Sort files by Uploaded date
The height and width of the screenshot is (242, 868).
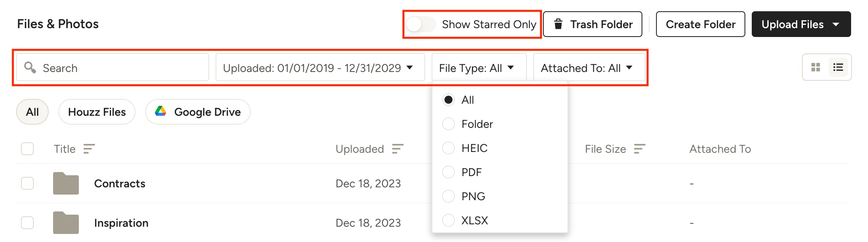[x=397, y=149]
